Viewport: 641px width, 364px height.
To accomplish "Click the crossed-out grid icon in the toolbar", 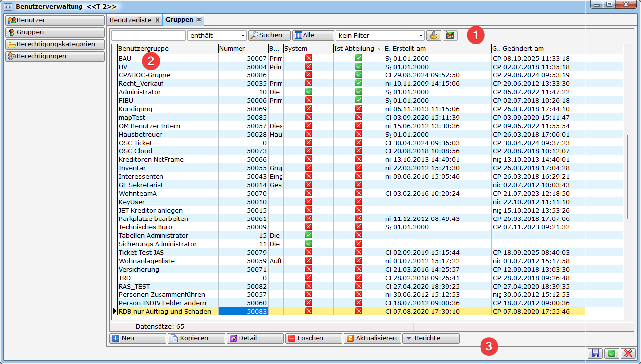I will click(450, 36).
